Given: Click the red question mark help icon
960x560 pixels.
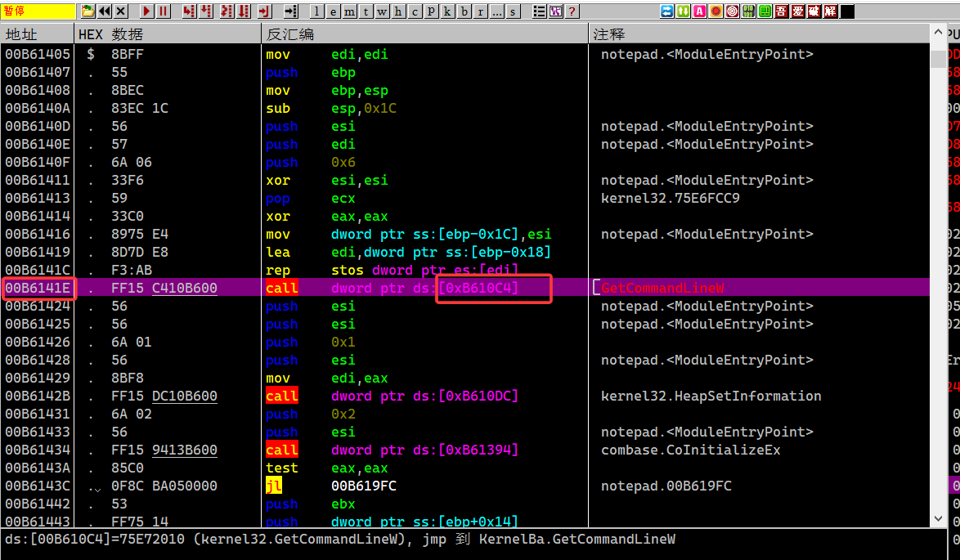Looking at the screenshot, I should click(572, 11).
